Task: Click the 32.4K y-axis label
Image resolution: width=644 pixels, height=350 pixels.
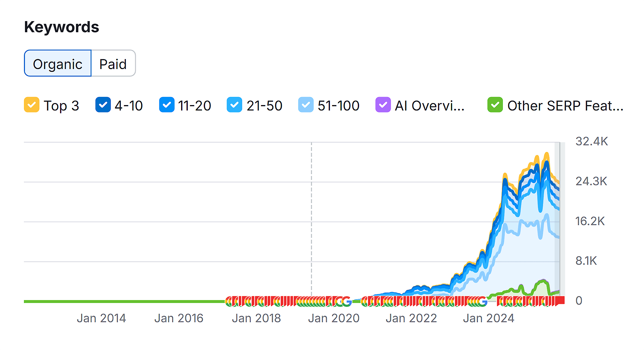Action: coord(591,141)
